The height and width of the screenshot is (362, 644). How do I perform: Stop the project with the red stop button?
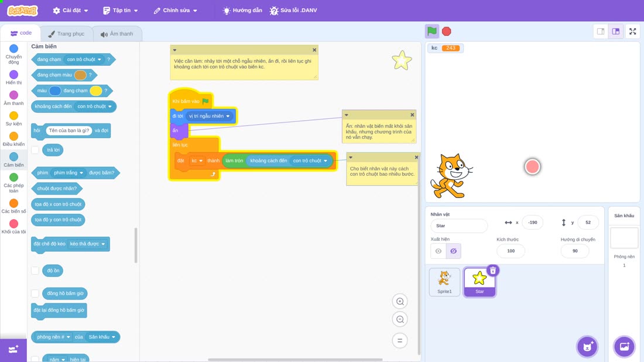tap(447, 31)
